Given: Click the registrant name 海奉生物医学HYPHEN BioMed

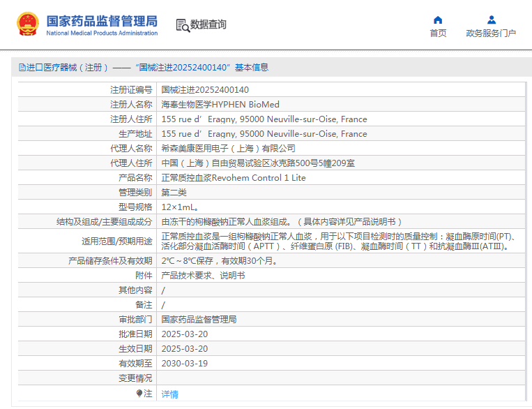Looking at the screenshot, I should (x=220, y=105).
